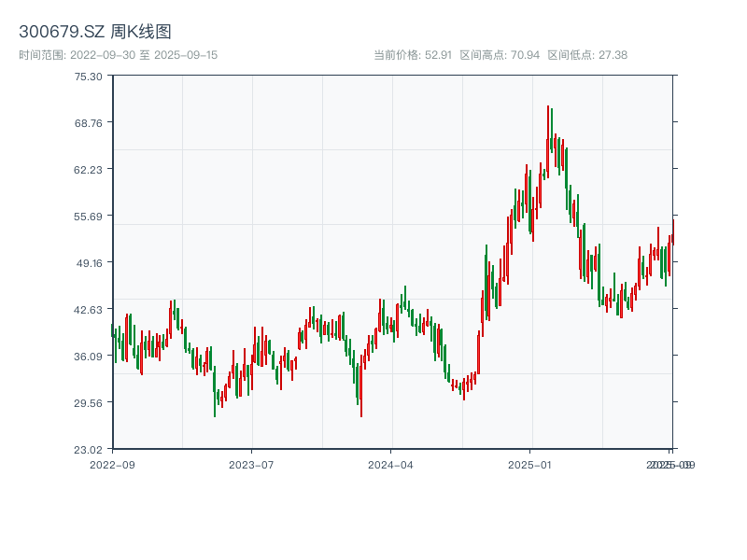Click the 49.16 y-axis label
The height and width of the screenshot is (560, 747).
pyautogui.click(x=89, y=263)
